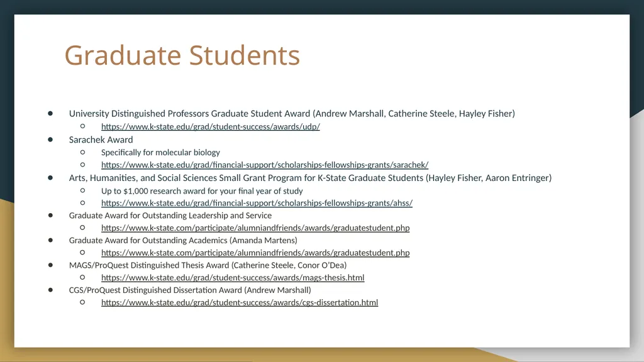Click 'Graduate Award for Outstanding Academics' line
Screen dimensions: 644x362
pos(183,240)
